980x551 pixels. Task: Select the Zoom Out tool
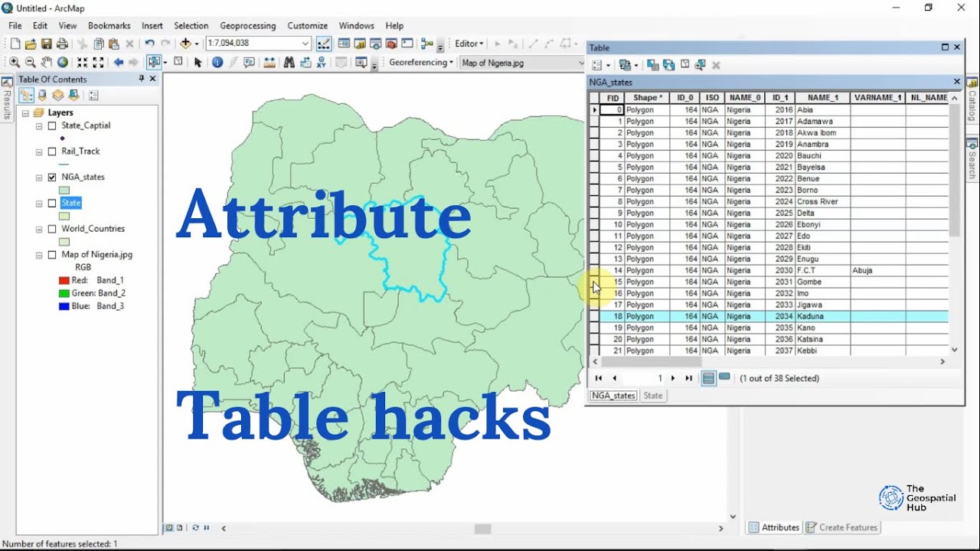[31, 63]
